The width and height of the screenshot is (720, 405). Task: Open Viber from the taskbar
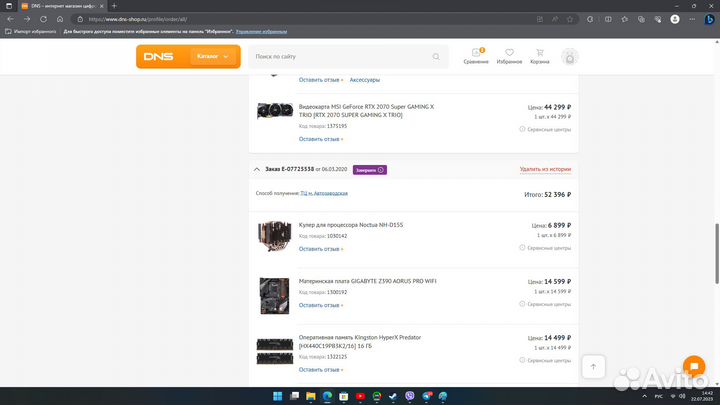click(x=410, y=396)
